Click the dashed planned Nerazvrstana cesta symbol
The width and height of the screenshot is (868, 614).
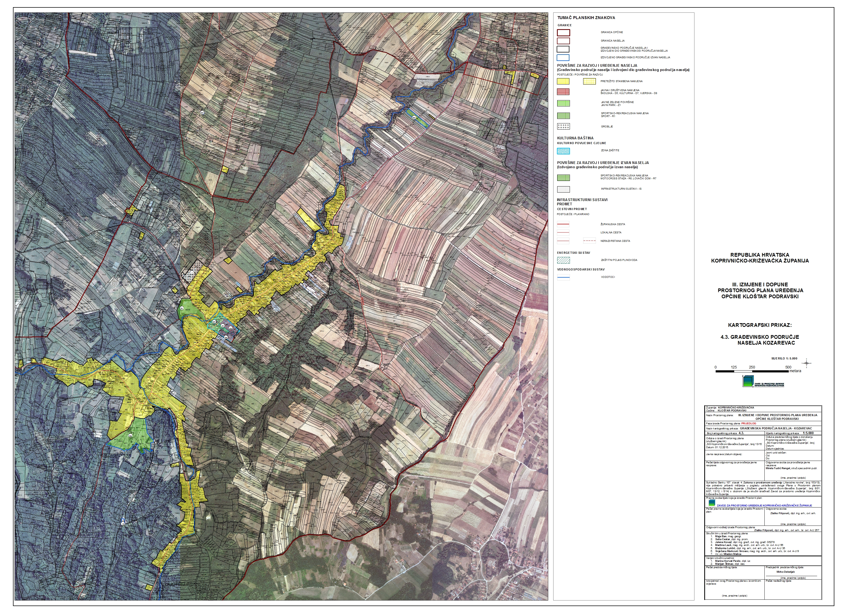pyautogui.click(x=590, y=241)
